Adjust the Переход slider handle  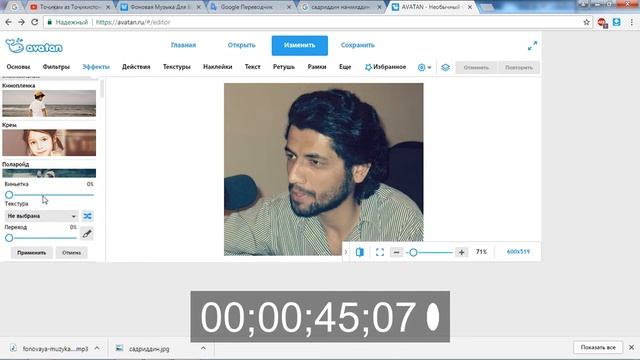pos(9,238)
